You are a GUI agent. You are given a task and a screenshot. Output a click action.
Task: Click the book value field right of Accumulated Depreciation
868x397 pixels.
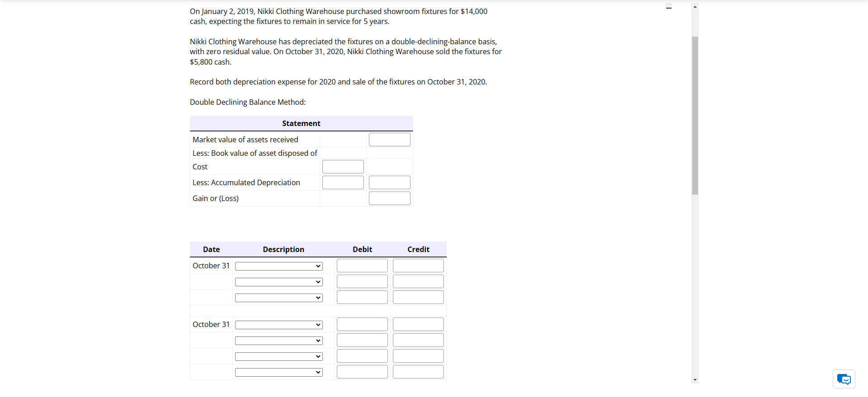[x=390, y=182]
